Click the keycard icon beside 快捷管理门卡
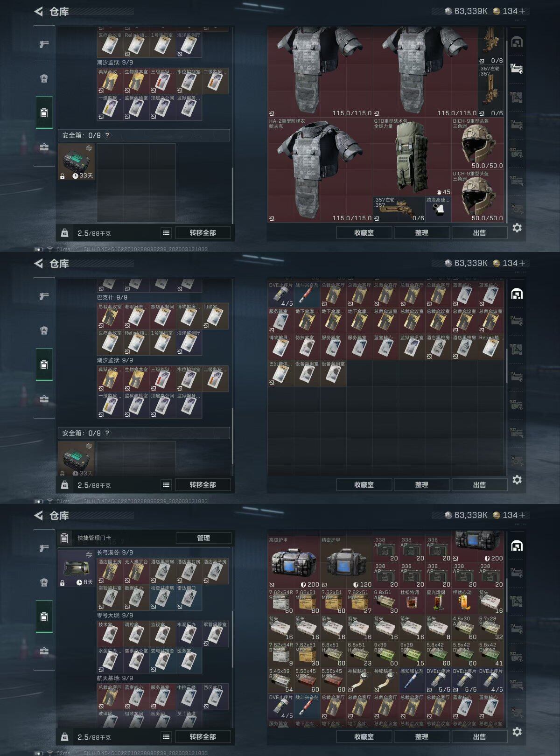This screenshot has width=560, height=756. 64,538
